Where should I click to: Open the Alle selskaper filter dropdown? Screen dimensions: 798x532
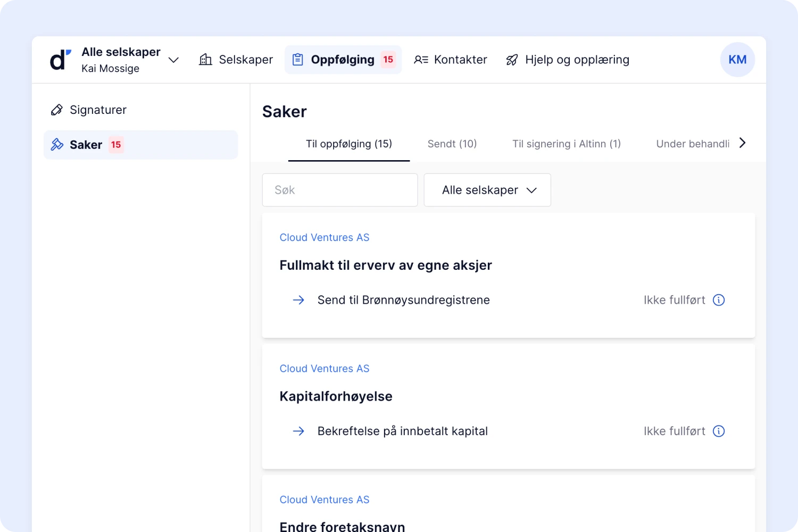click(487, 190)
